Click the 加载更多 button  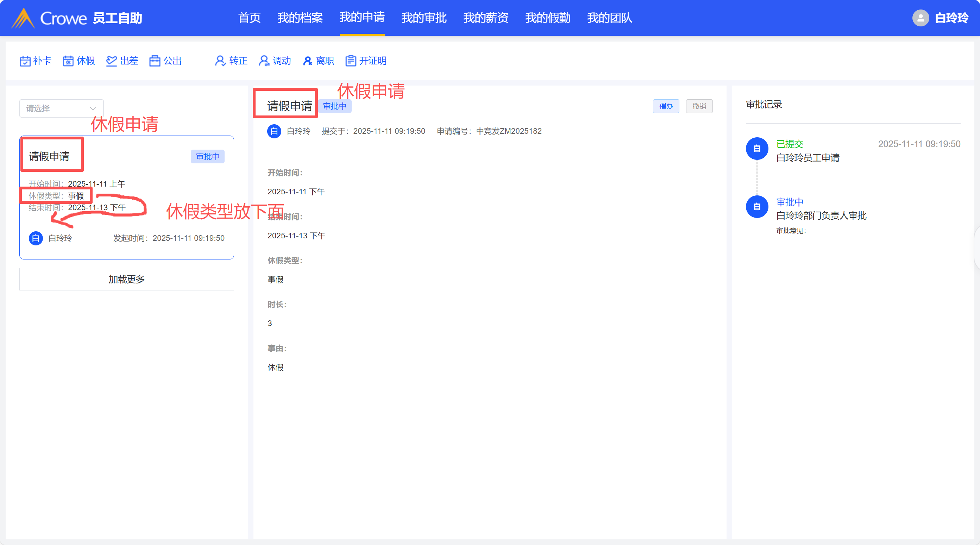[126, 279]
